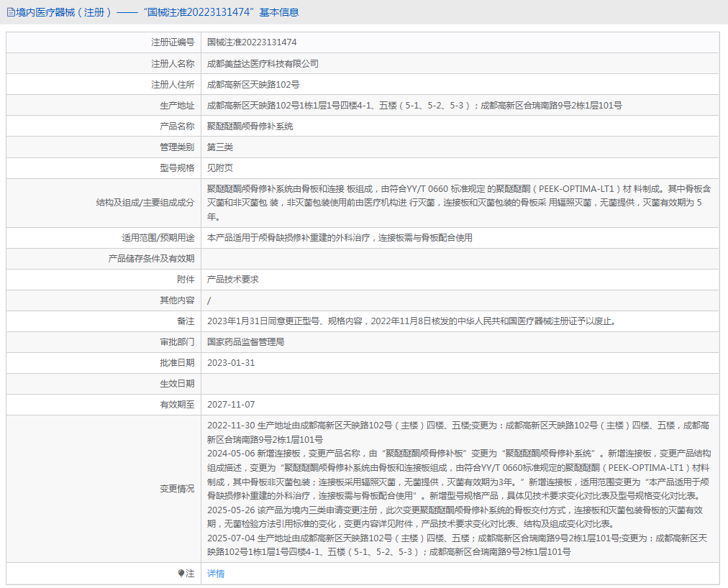
Task: Select registration number 国械注准20223131474 in the table
Action: 252,42
